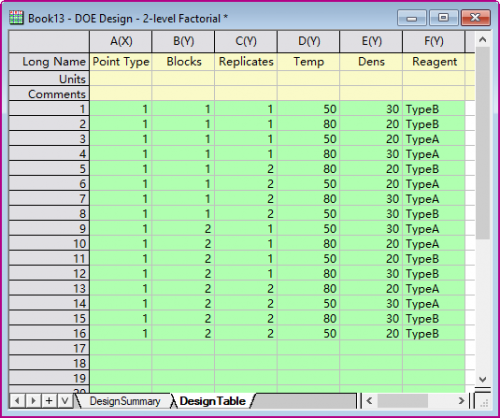Go to the next sheet tab arrow
Image resolution: width=500 pixels, height=418 pixels.
[33, 400]
